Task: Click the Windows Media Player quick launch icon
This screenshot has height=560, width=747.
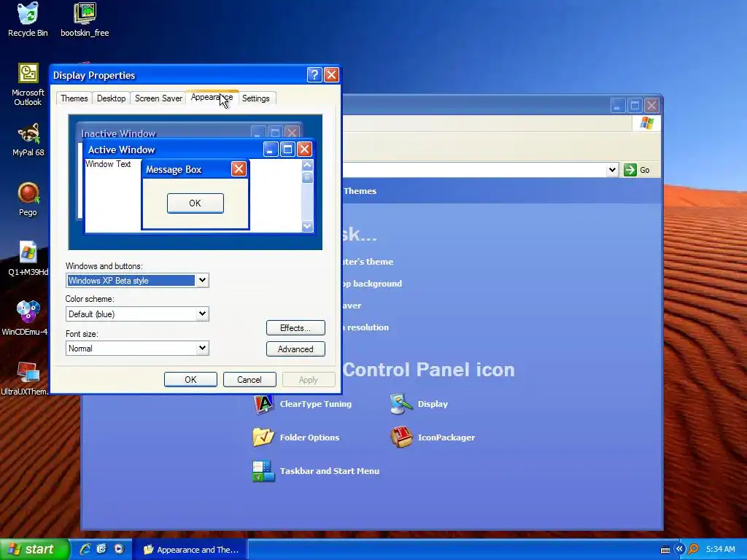Action: pos(119,549)
